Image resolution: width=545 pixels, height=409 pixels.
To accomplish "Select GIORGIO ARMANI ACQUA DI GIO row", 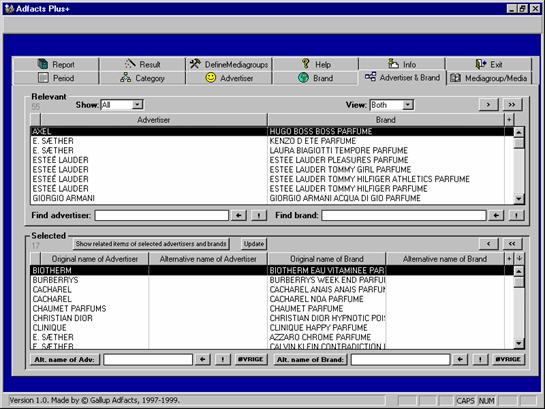I will pos(272,198).
